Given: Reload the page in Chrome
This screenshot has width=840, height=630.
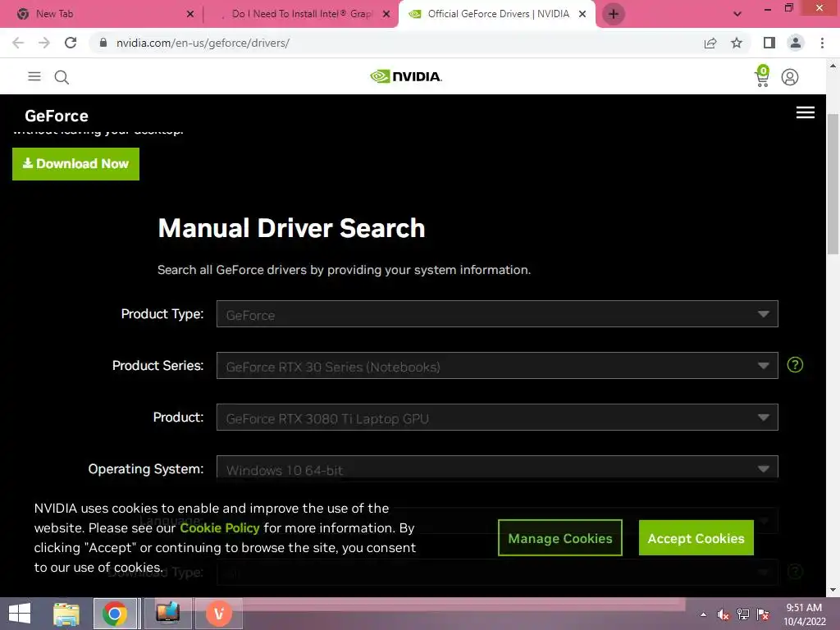Looking at the screenshot, I should coord(71,43).
